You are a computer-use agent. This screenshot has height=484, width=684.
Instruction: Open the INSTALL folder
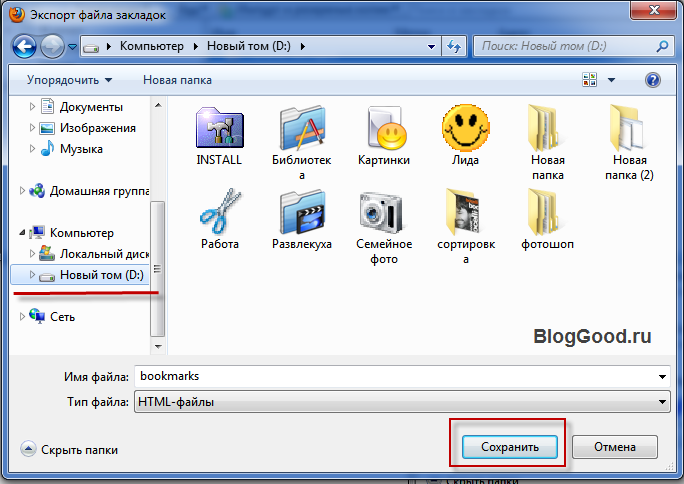[x=219, y=137]
